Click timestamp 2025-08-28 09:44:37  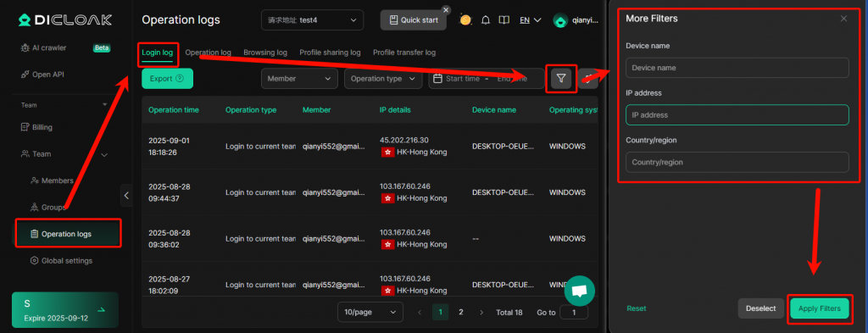(169, 192)
